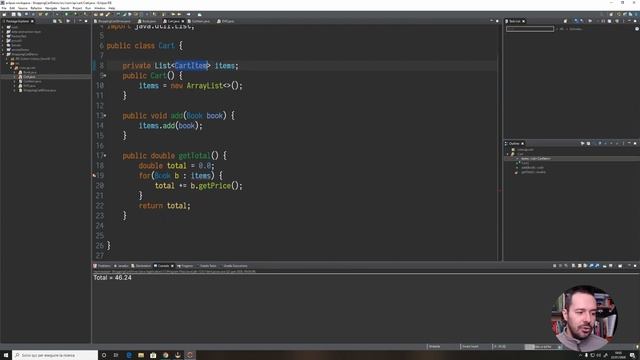Collapse the src folder node
640x360 pixels.
click(7, 63)
